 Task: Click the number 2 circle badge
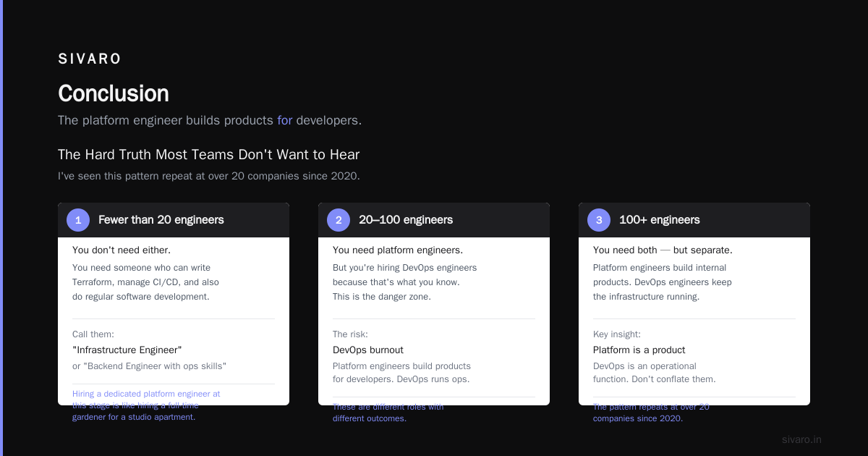(339, 220)
